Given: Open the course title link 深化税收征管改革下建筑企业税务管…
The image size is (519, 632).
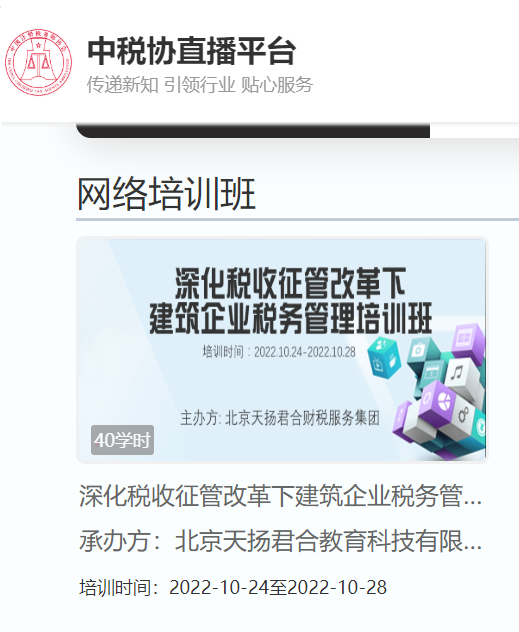Looking at the screenshot, I should point(280,496).
